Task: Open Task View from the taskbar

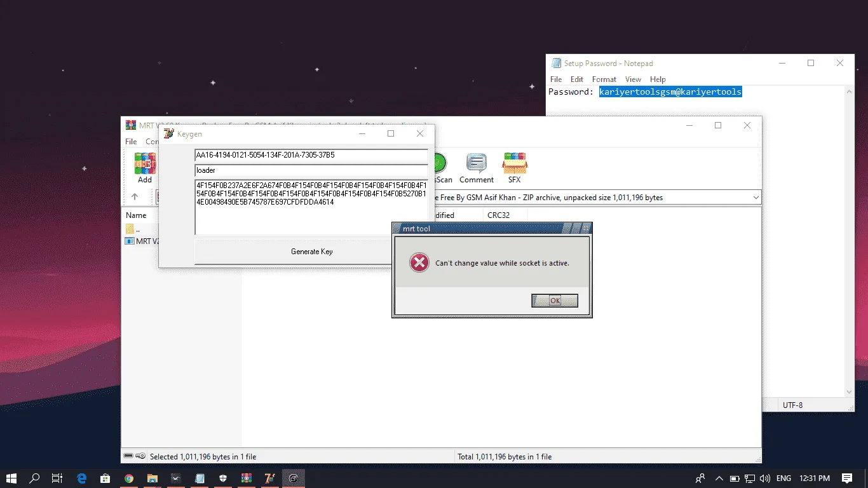Action: point(57,478)
